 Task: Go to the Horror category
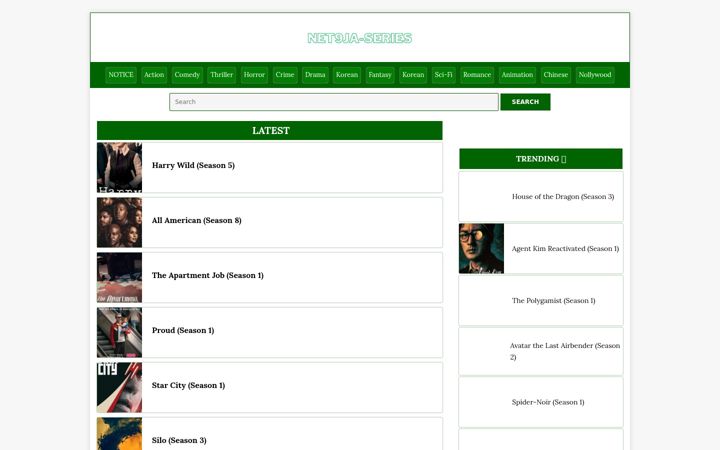(254, 75)
